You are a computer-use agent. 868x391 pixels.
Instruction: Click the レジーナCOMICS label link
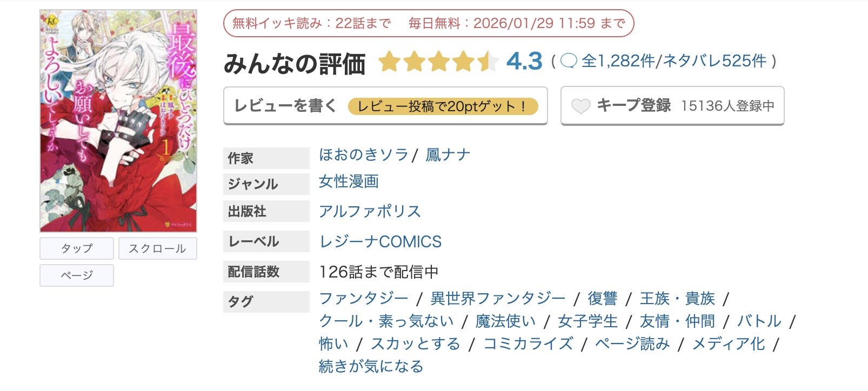click(379, 241)
